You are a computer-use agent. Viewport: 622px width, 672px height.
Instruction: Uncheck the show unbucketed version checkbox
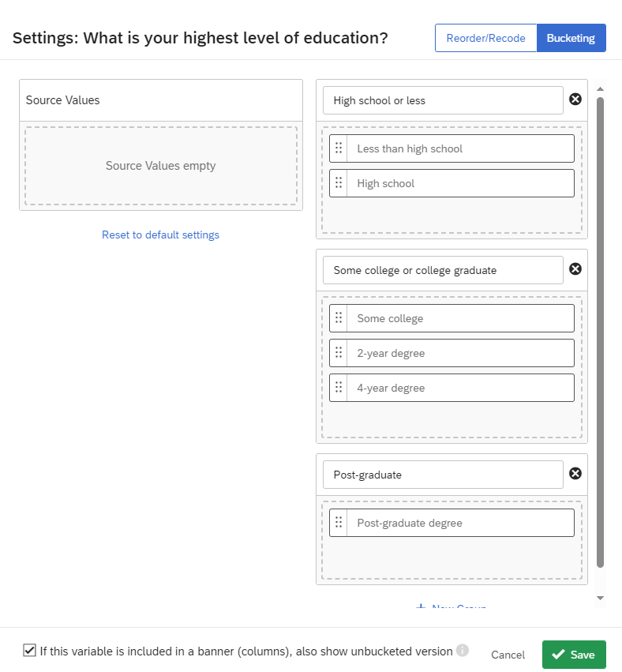click(29, 651)
